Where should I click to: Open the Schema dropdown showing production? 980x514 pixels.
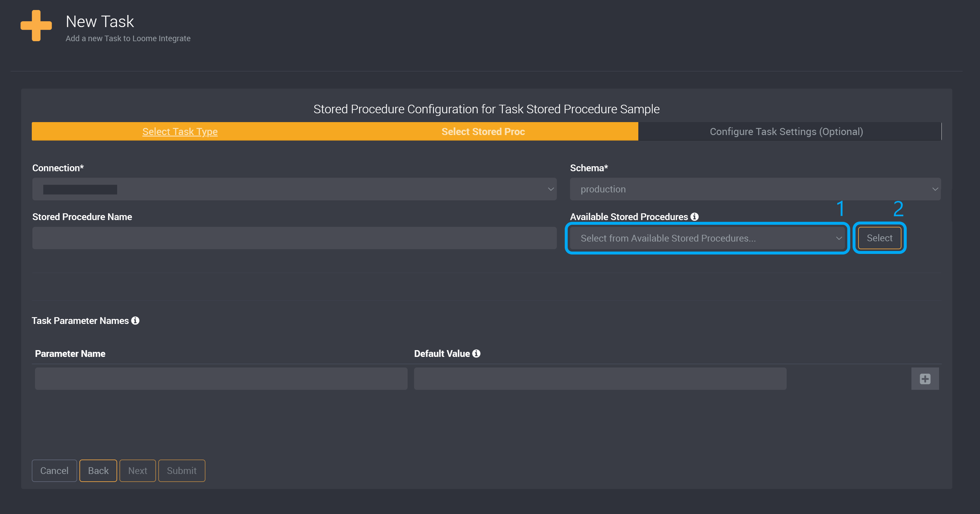755,189
